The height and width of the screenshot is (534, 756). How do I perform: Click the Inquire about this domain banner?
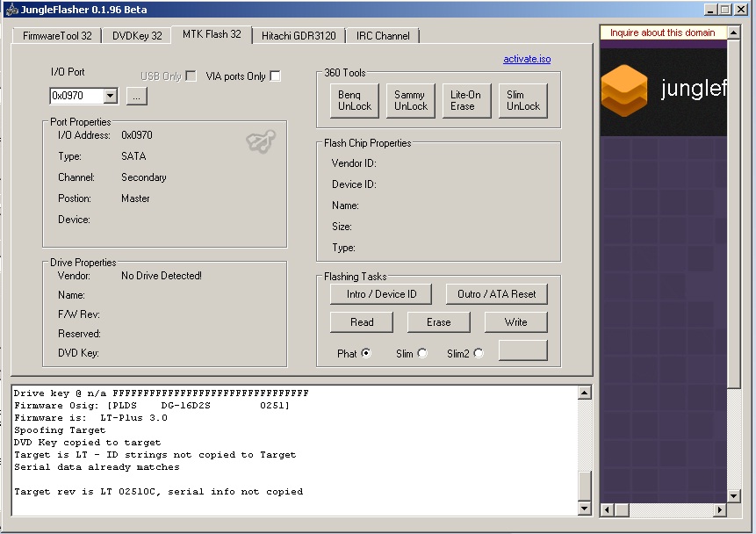point(663,32)
